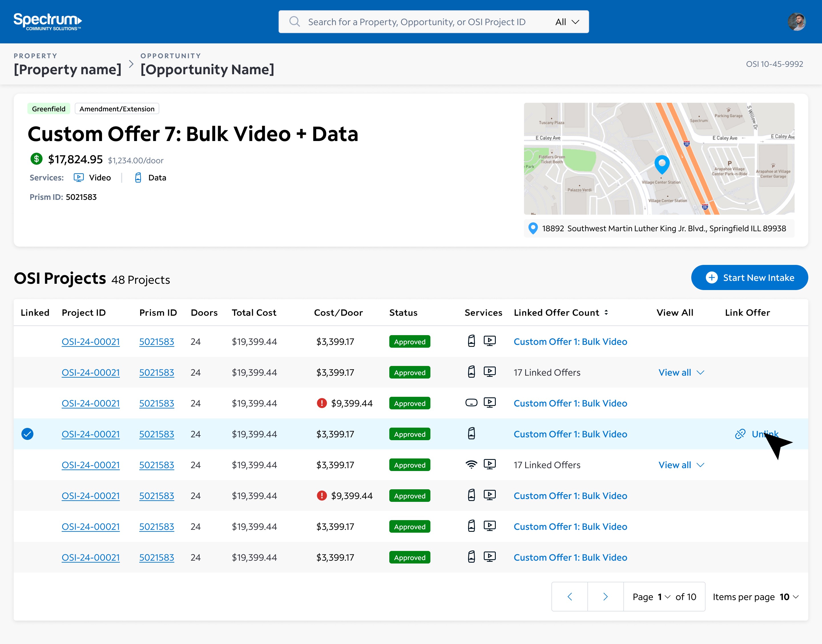
Task: Click the Spectrum Community Solutions logo
Action: pyautogui.click(x=47, y=21)
